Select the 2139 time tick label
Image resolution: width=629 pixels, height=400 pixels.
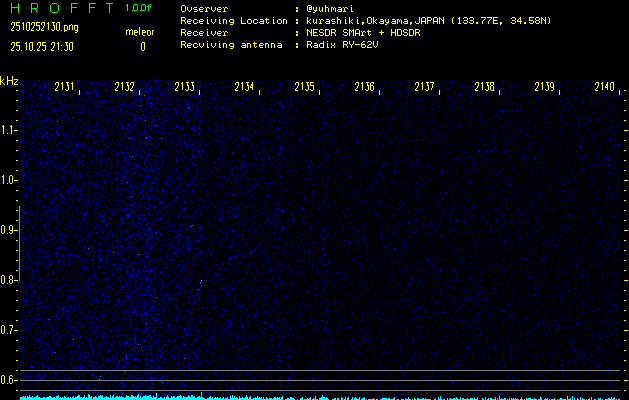[x=544, y=87]
